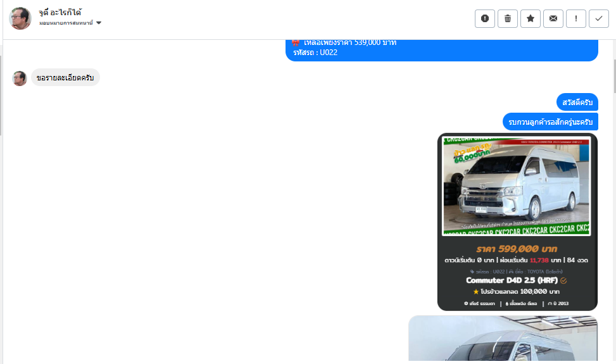Select sent message รบกวนลูกค้ารอสักครู่นะครับ
Viewport: 616px width, 364px height.
550,122
